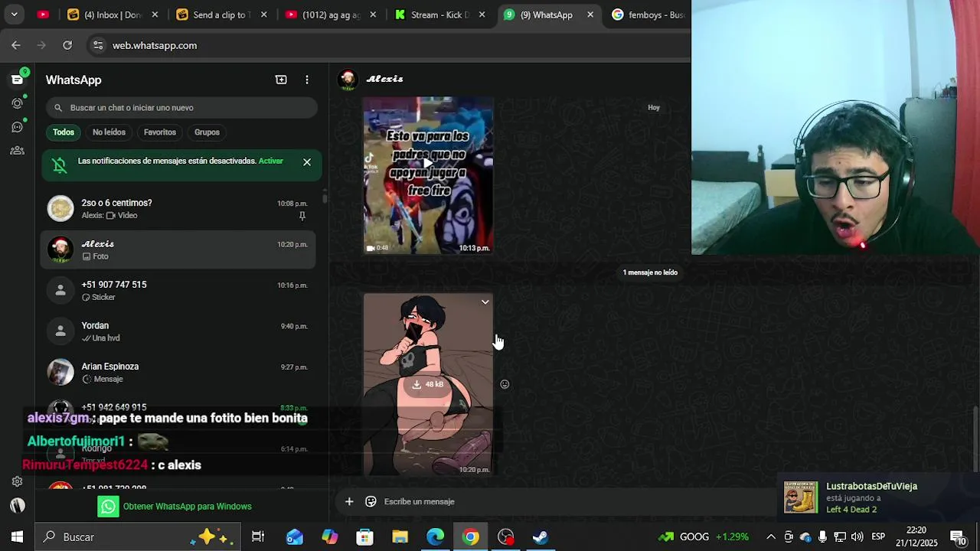Viewport: 980px width, 551px height.
Task: Go back in the browser
Action: coord(16,45)
